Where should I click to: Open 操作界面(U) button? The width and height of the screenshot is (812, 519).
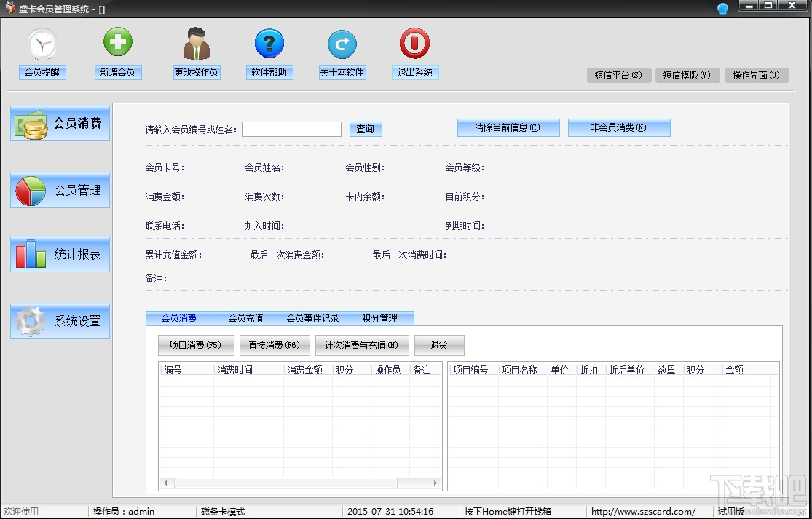pos(756,75)
